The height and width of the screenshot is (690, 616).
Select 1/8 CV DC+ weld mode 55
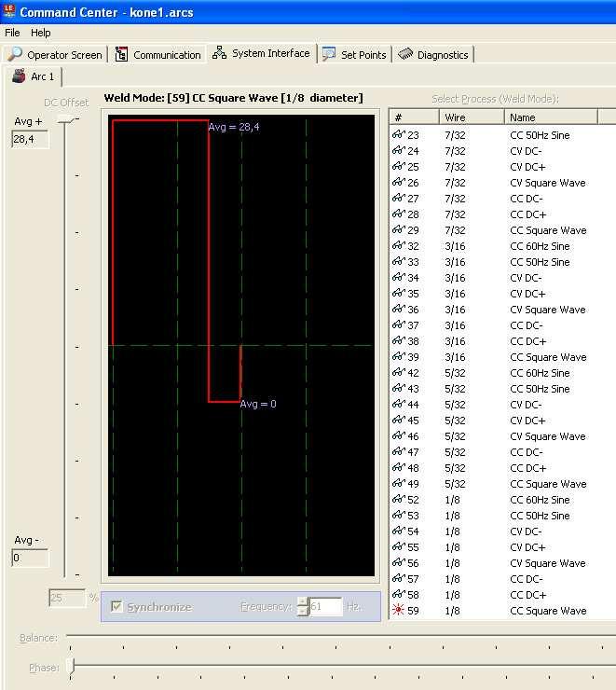pyautogui.click(x=502, y=547)
